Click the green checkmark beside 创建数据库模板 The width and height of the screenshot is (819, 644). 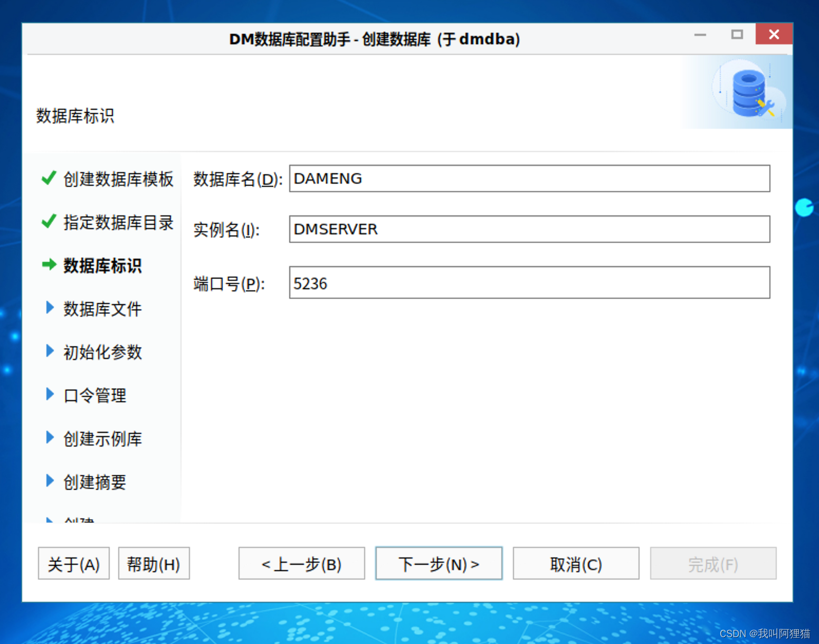point(49,178)
